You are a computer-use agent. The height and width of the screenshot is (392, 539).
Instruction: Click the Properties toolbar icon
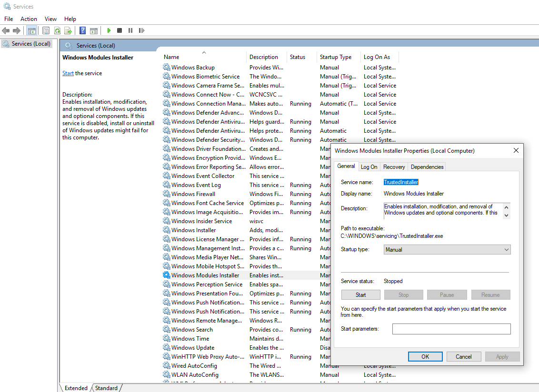pos(46,30)
